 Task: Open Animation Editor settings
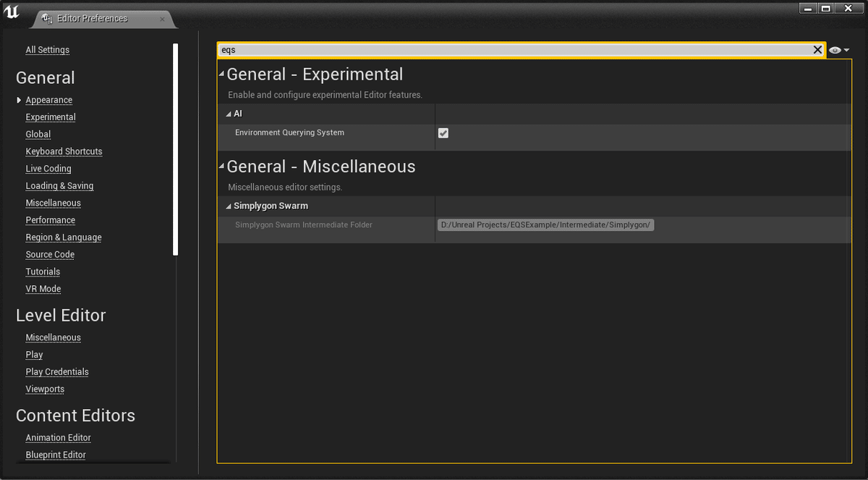coord(59,438)
